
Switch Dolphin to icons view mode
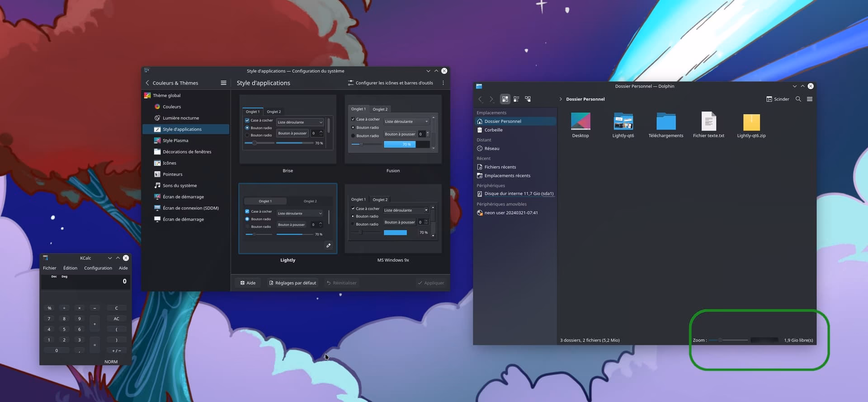[505, 99]
